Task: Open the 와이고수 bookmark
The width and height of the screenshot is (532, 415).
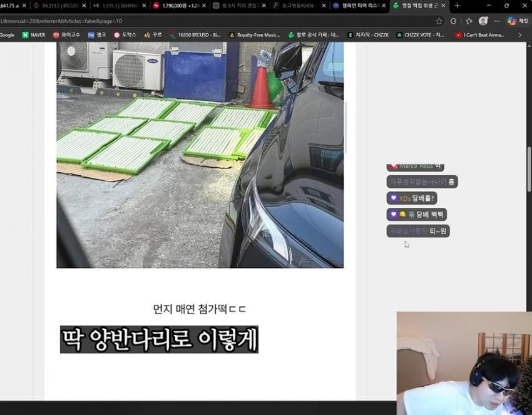Action: click(66, 35)
